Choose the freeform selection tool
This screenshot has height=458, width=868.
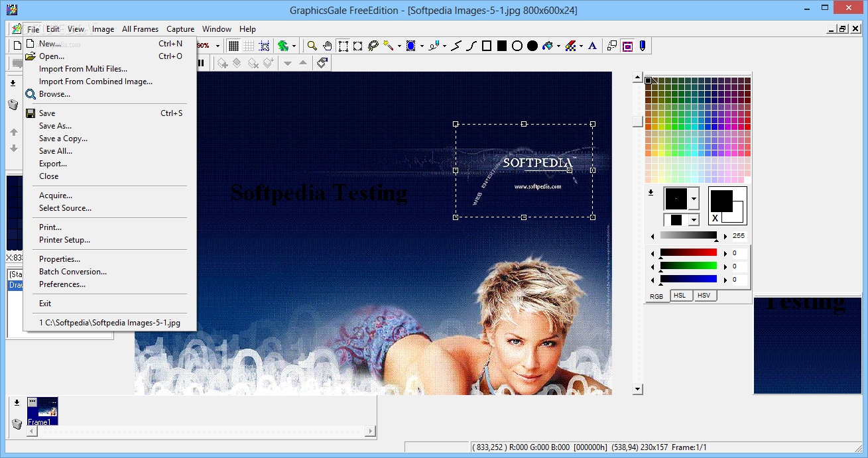coord(358,46)
